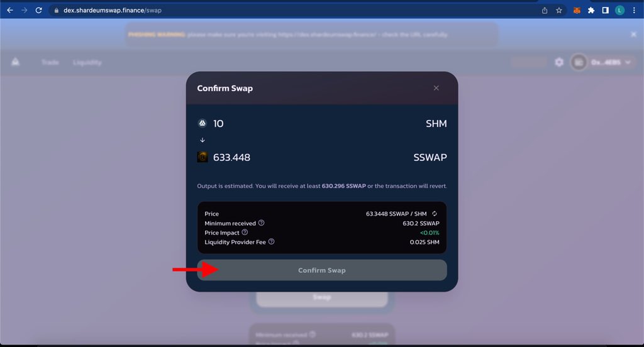This screenshot has width=644, height=347.
Task: Expand the wallet address dropdown chevron
Action: coord(628,62)
